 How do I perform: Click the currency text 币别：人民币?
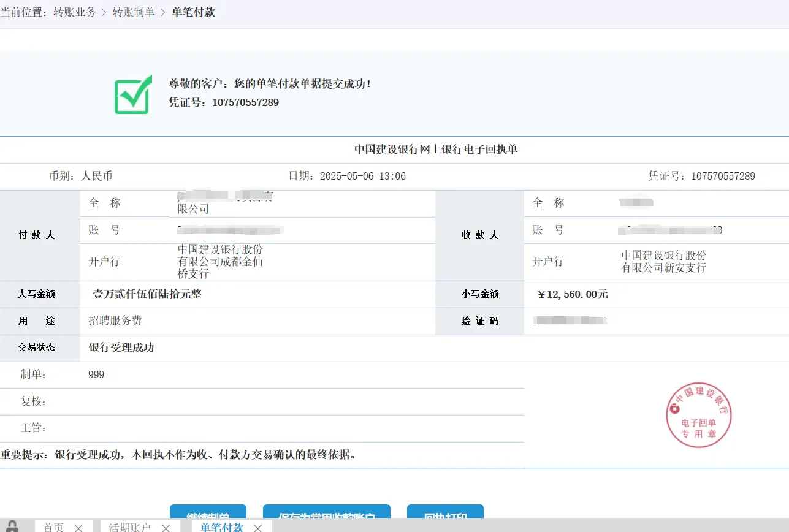tap(81, 176)
